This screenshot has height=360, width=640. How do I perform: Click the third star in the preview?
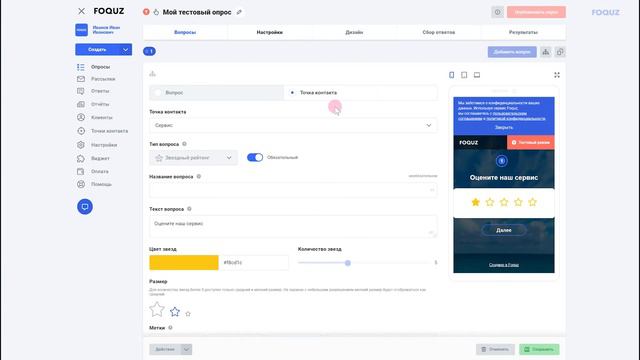pyautogui.click(x=504, y=202)
